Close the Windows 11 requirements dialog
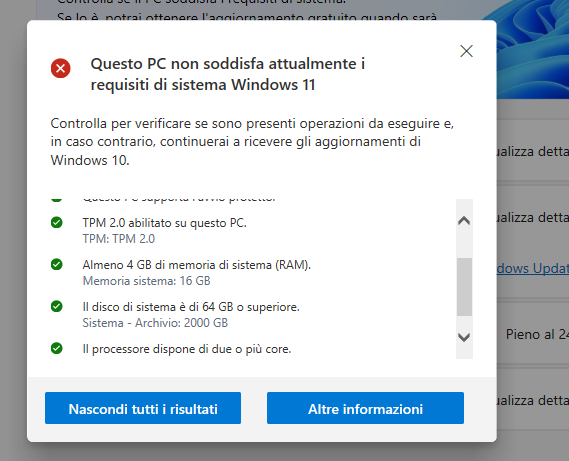The height and width of the screenshot is (461, 569). tap(466, 51)
